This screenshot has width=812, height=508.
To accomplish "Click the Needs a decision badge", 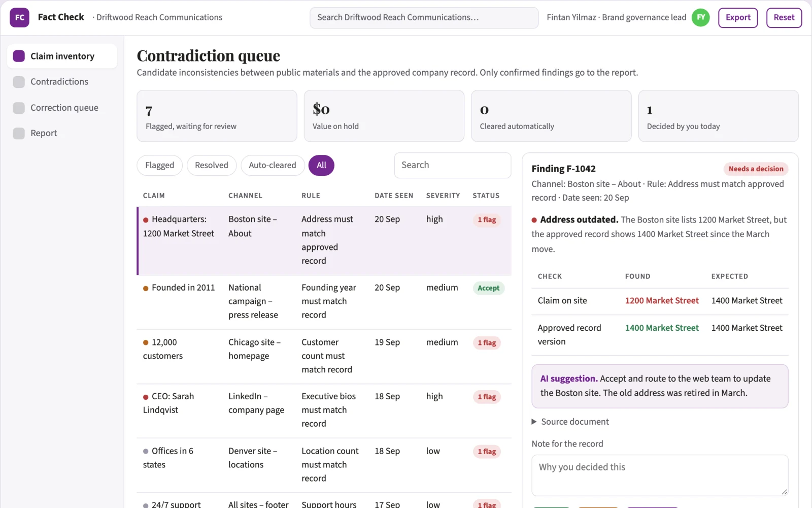I will [756, 169].
